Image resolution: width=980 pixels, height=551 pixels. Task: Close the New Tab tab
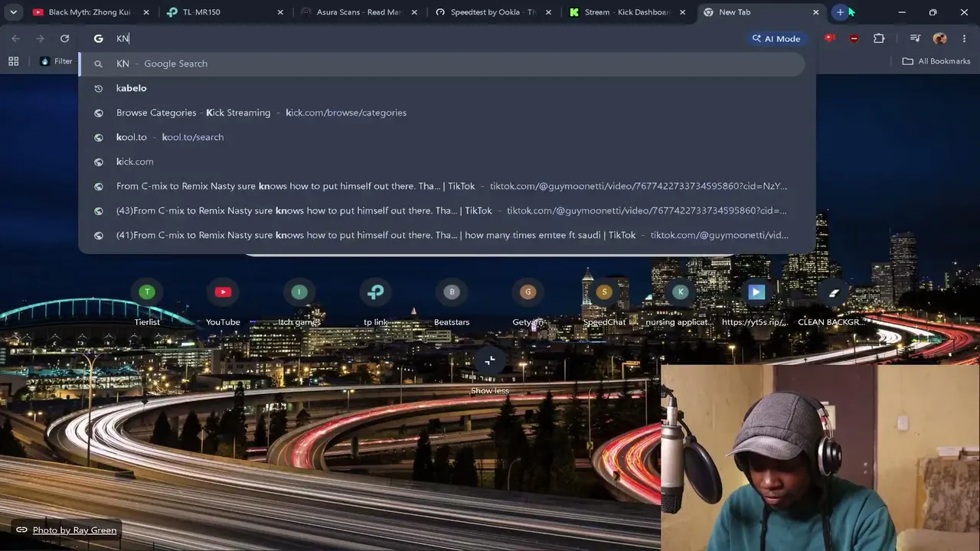click(816, 12)
